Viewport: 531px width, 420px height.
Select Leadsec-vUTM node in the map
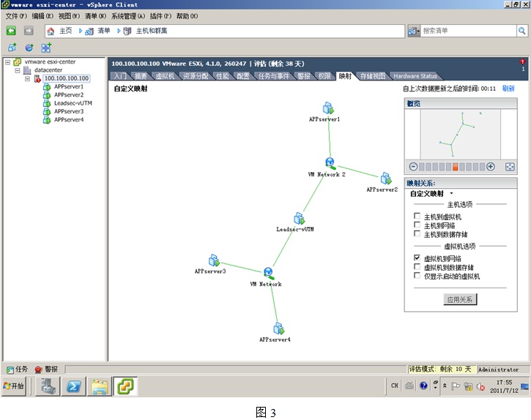pyautogui.click(x=299, y=218)
